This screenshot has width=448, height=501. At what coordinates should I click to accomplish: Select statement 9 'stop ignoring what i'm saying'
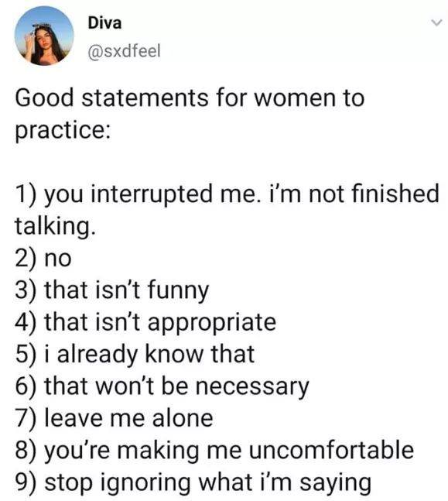(x=193, y=482)
